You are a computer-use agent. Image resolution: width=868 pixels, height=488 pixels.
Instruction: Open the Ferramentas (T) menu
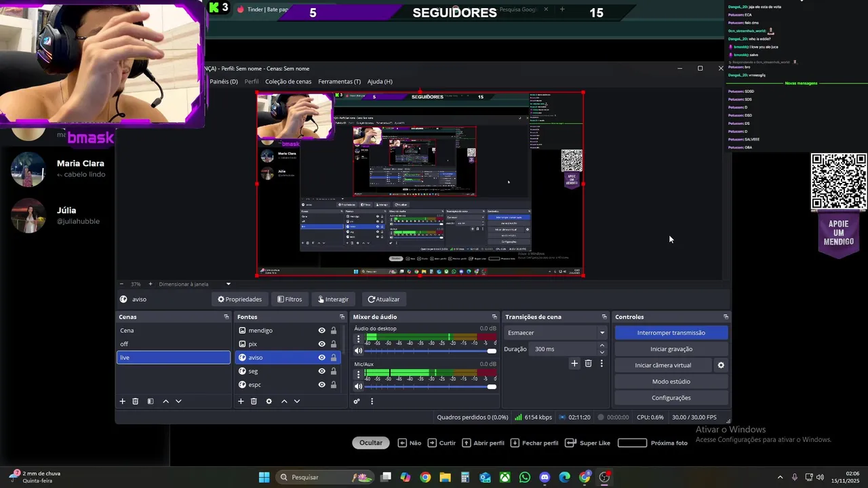pyautogui.click(x=339, y=81)
